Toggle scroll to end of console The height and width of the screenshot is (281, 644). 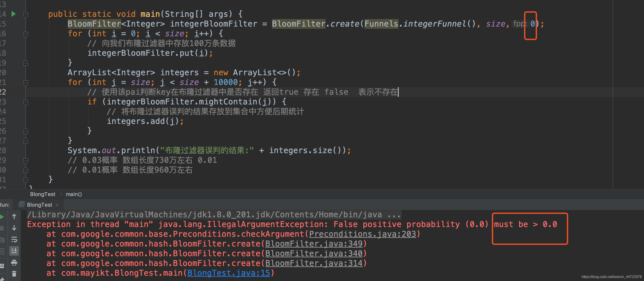14,251
